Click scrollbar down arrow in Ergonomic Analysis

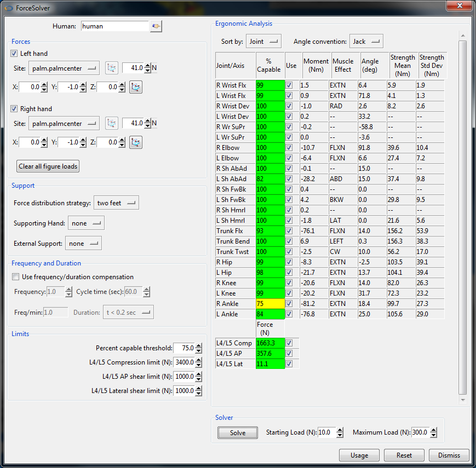click(x=463, y=400)
